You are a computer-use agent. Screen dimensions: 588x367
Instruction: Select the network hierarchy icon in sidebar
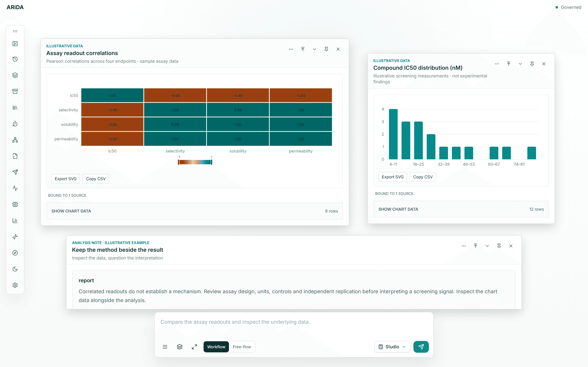tap(15, 140)
